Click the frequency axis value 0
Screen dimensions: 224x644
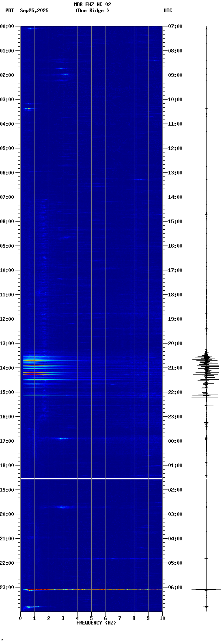coord(20,619)
